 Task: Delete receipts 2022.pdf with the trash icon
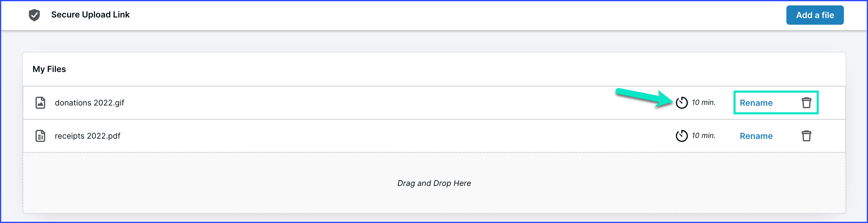tap(806, 136)
